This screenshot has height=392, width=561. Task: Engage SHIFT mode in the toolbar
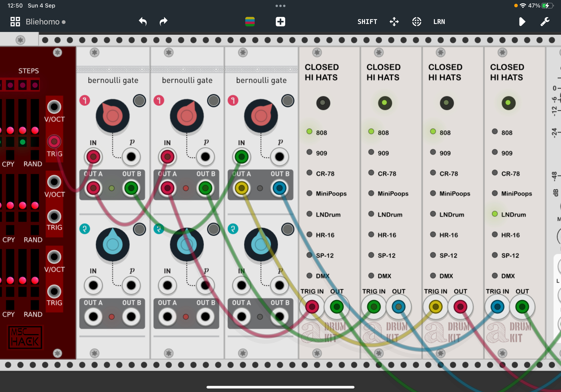click(x=367, y=22)
